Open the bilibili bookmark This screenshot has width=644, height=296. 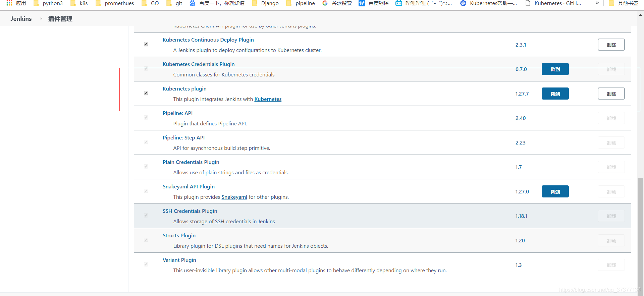pyautogui.click(x=424, y=3)
